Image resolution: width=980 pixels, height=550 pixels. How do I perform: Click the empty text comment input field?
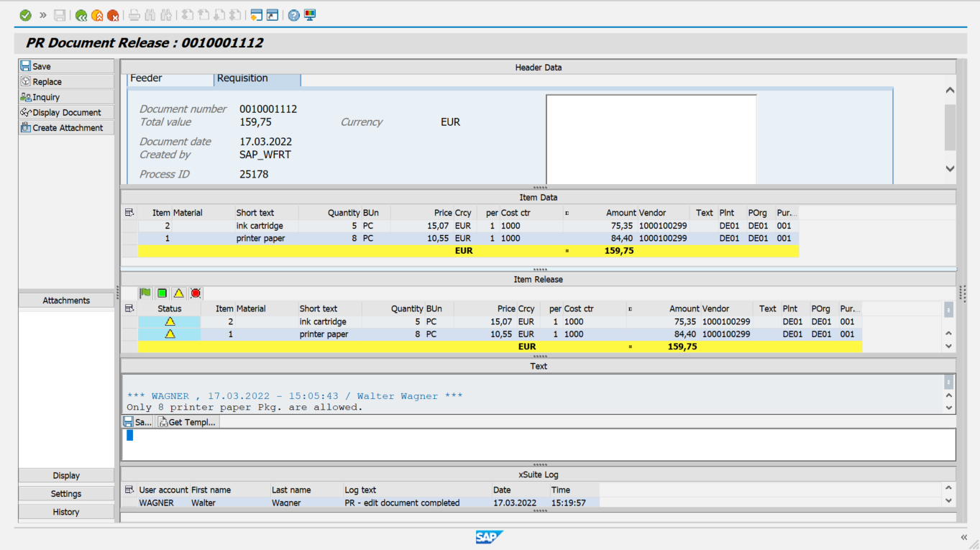tap(538, 444)
